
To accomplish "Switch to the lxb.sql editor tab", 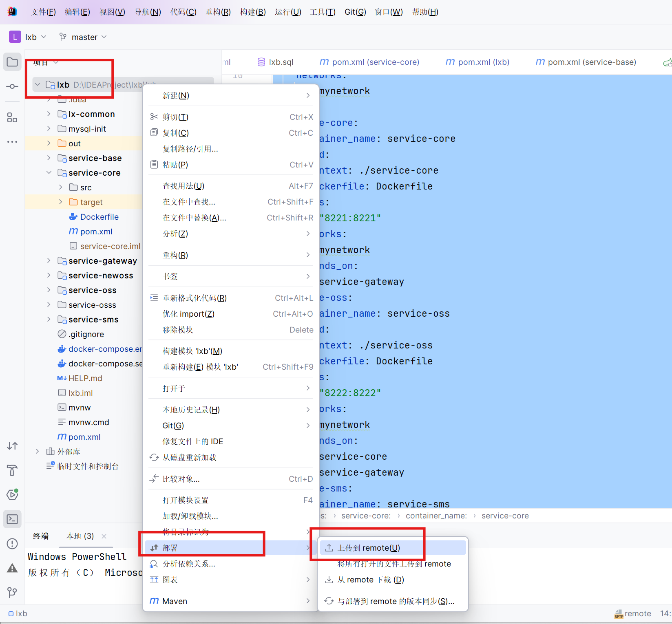I will pyautogui.click(x=276, y=62).
